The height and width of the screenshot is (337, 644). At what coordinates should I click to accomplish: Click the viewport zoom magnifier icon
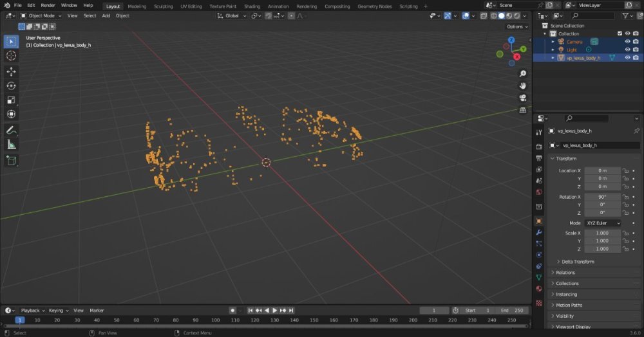coord(523,73)
